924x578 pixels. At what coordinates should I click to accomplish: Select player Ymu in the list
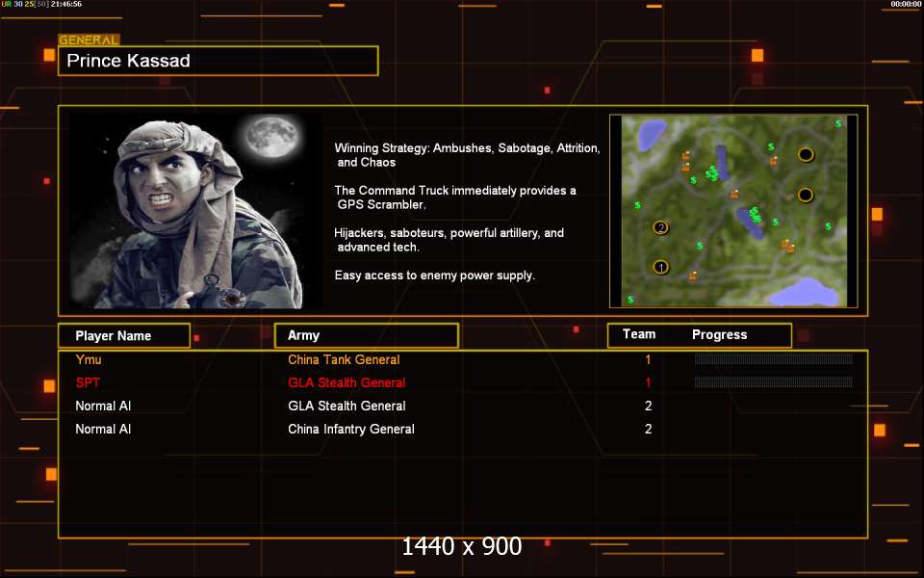[x=89, y=359]
